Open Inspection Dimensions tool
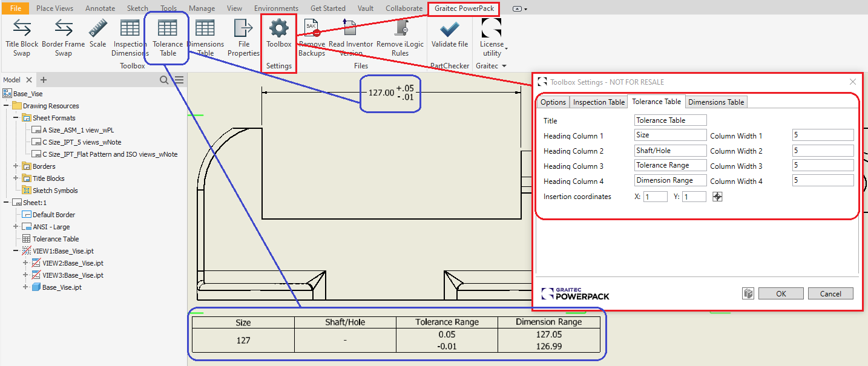Viewport: 868px width, 366px height. pos(130,37)
